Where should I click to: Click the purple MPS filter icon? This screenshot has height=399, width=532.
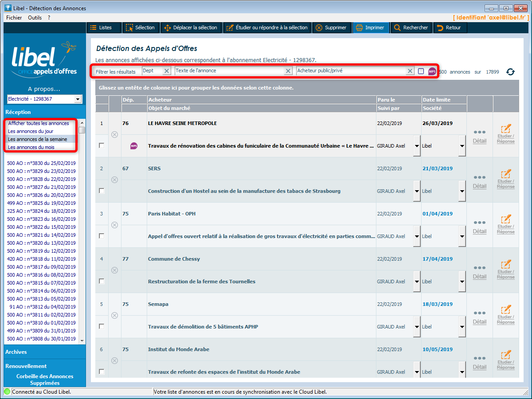tap(432, 71)
